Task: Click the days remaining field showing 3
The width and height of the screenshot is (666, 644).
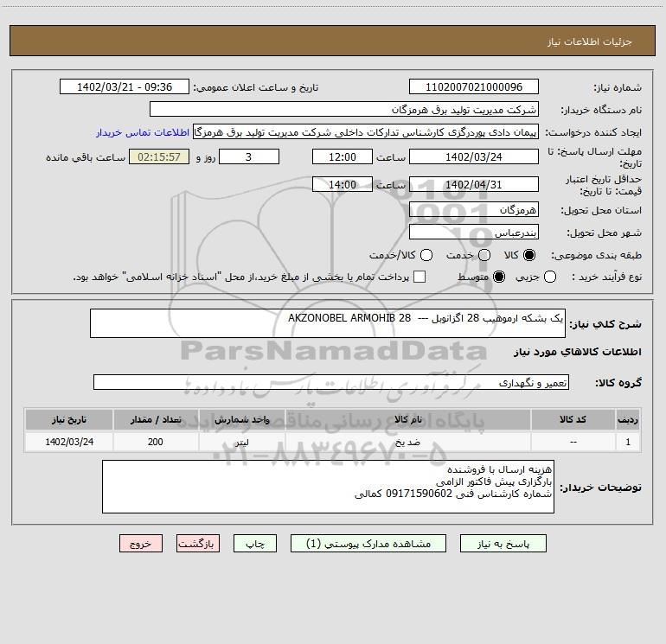Action: coord(249,156)
